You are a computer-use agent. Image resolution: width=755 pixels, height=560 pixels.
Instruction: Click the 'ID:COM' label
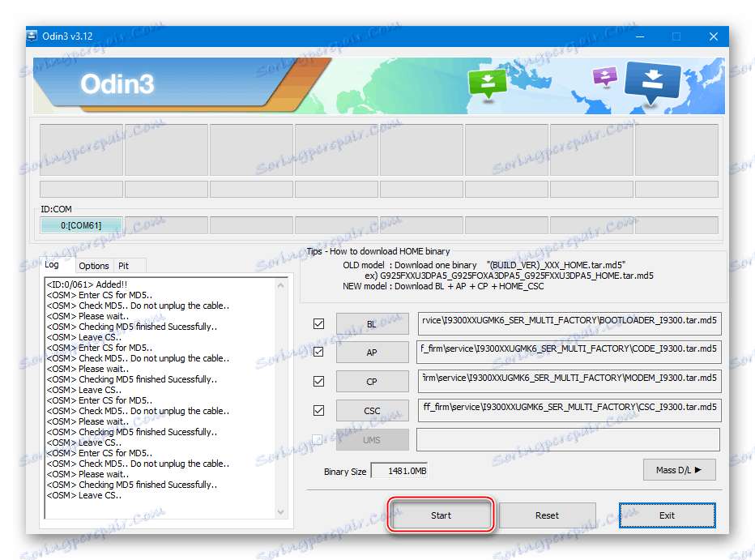tap(56, 209)
